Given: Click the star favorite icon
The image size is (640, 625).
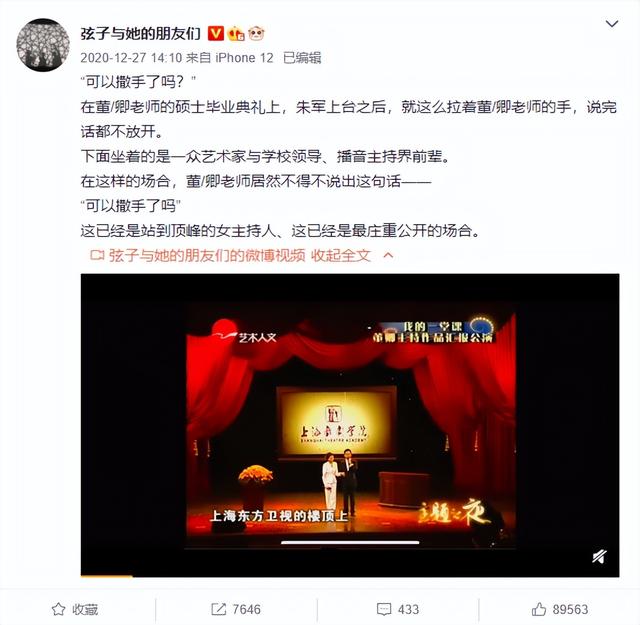Looking at the screenshot, I should pos(58,609).
